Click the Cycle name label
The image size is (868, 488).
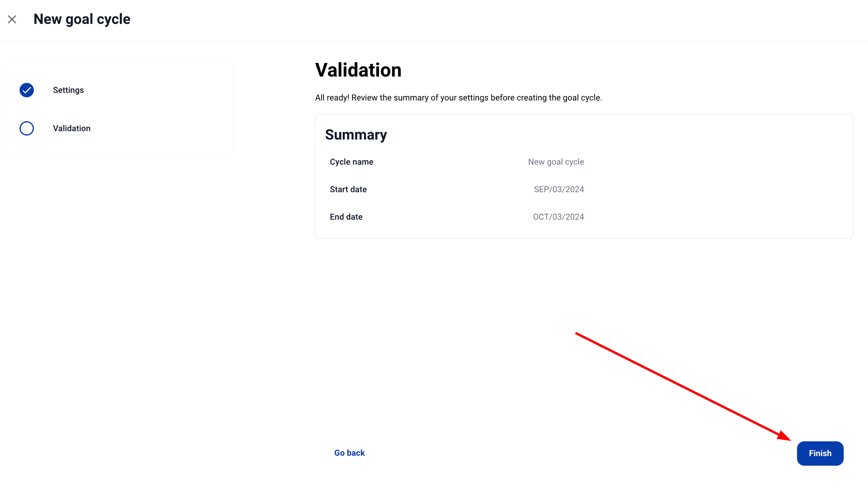click(x=352, y=162)
